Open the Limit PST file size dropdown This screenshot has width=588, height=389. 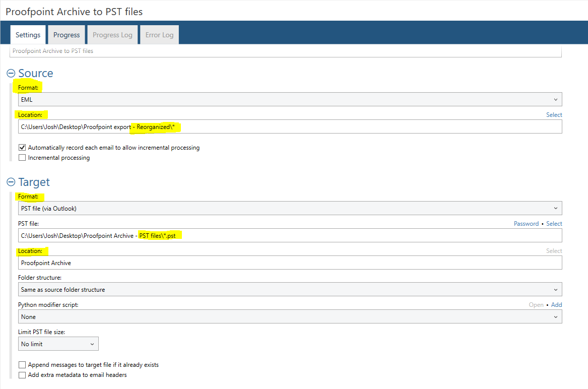pos(58,344)
